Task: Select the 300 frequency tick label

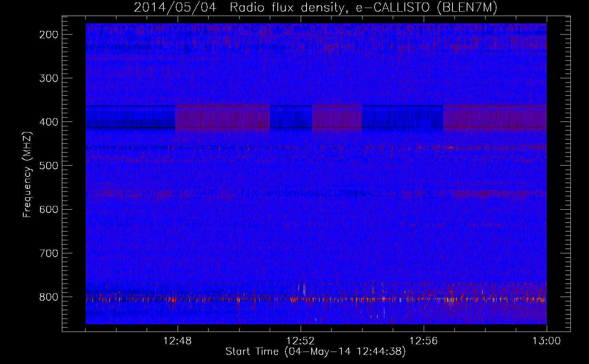Action: point(49,78)
